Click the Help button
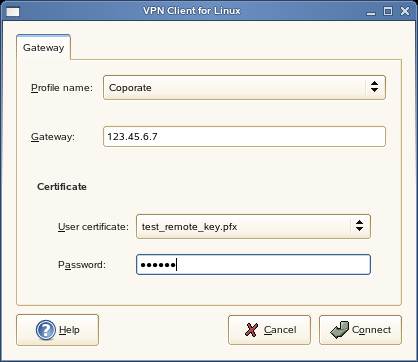Screen dimensions: 418x362 57,330
